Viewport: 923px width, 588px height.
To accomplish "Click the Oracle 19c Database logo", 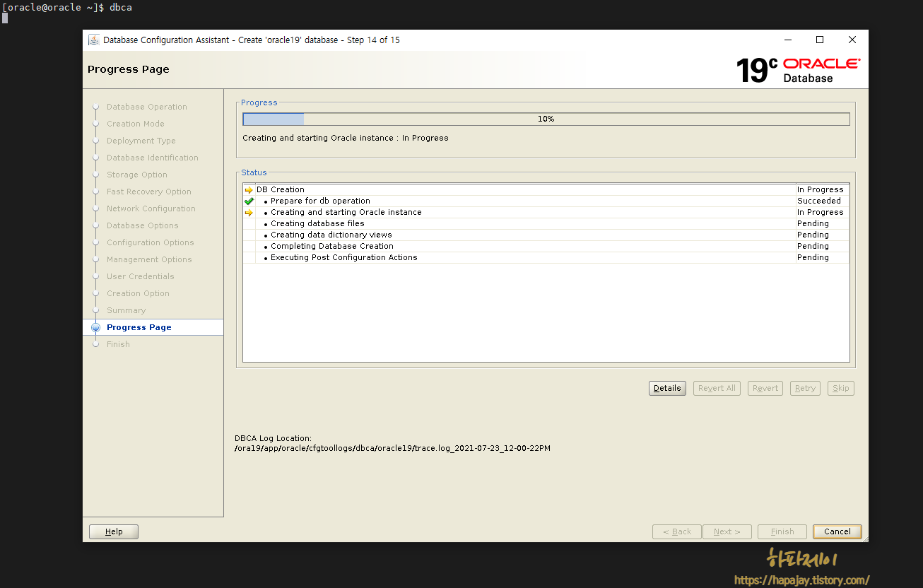I will (798, 70).
